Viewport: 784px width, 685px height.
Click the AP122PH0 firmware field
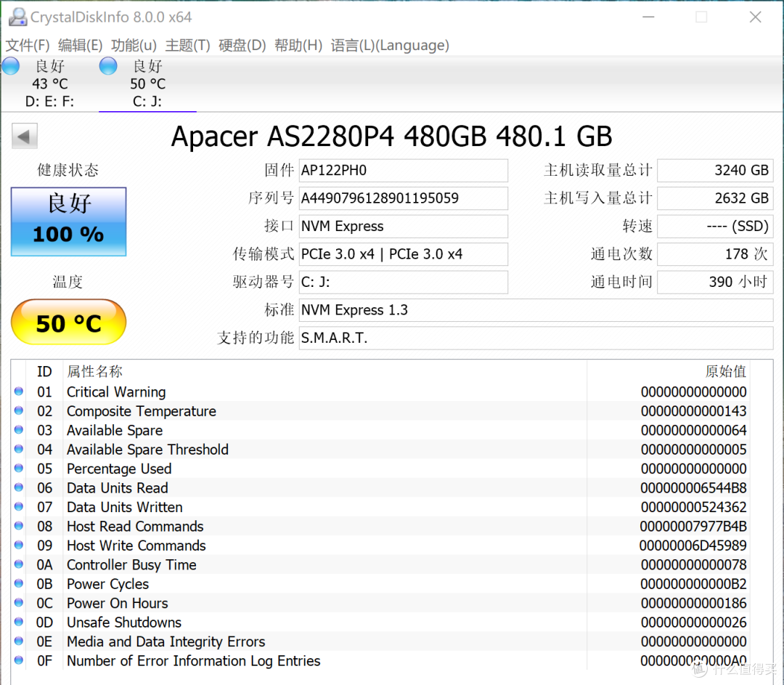(403, 170)
